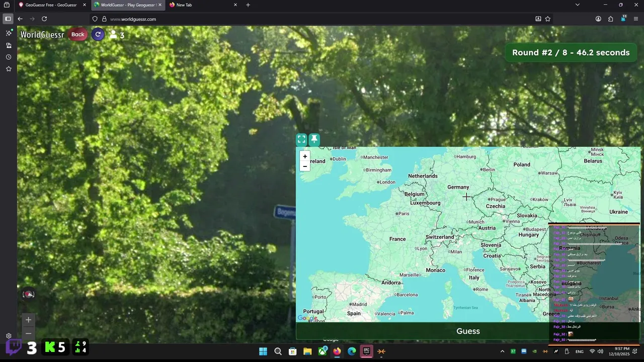View the site padlock information
The image size is (644, 362).
(104, 19)
